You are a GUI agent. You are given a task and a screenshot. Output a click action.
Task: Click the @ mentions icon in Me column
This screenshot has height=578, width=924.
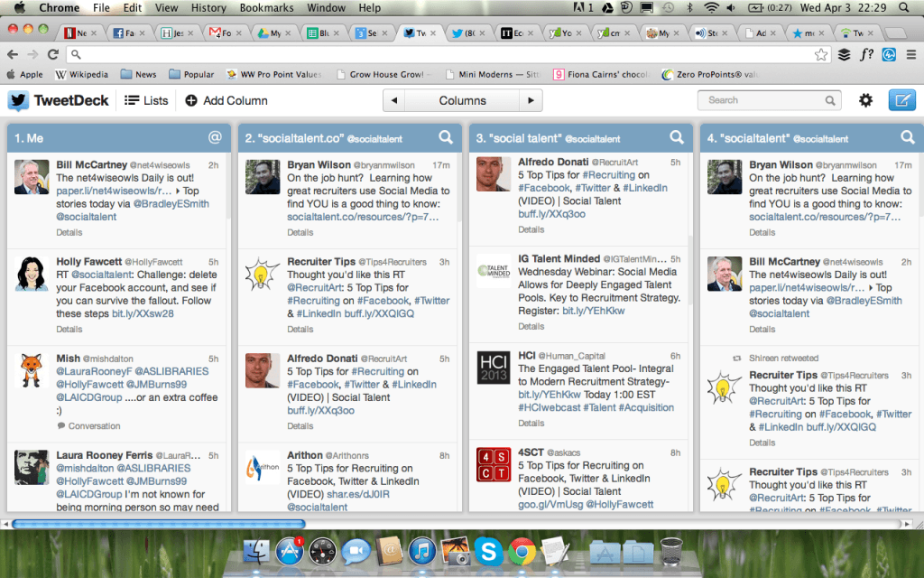point(215,137)
